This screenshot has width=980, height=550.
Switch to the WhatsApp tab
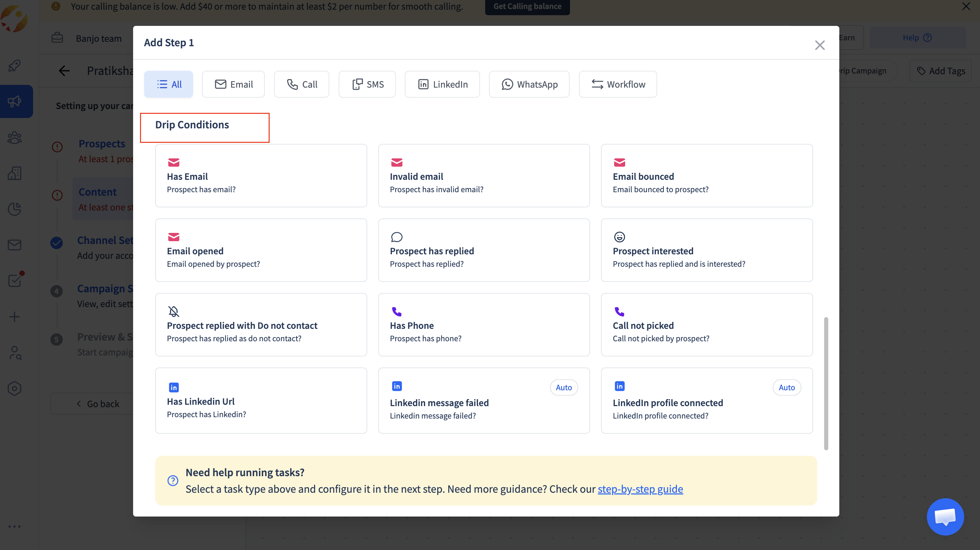pos(529,84)
